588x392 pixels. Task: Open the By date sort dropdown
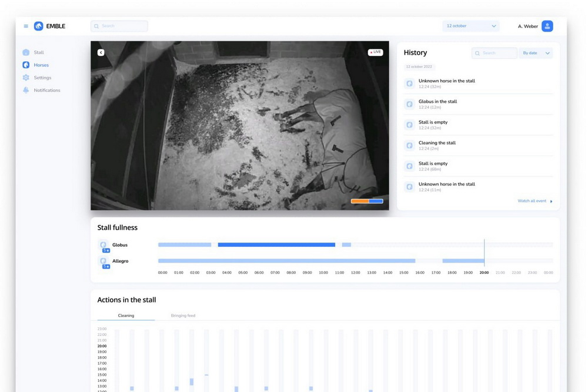(x=537, y=53)
